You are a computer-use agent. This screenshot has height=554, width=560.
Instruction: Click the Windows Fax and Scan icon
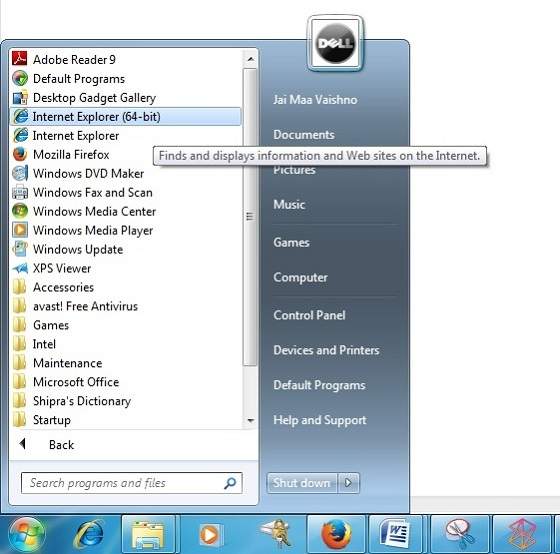[20, 192]
